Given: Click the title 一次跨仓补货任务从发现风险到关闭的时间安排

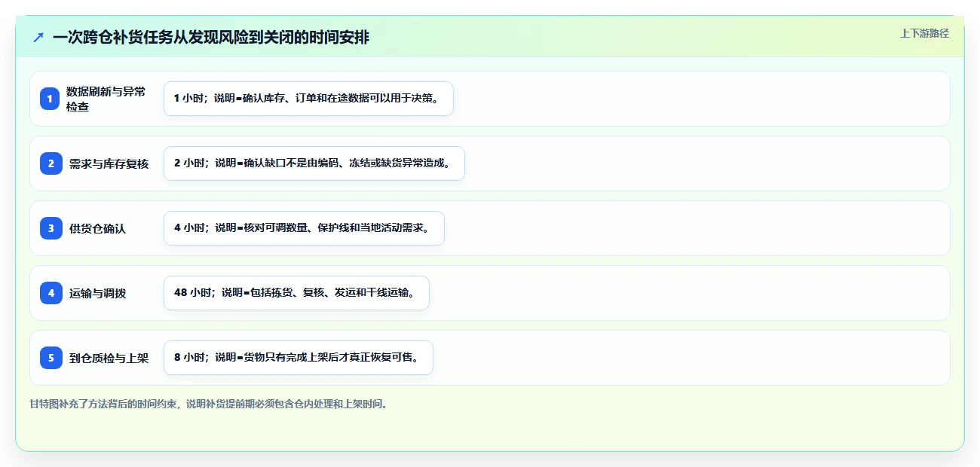Looking at the screenshot, I should tap(211, 37).
